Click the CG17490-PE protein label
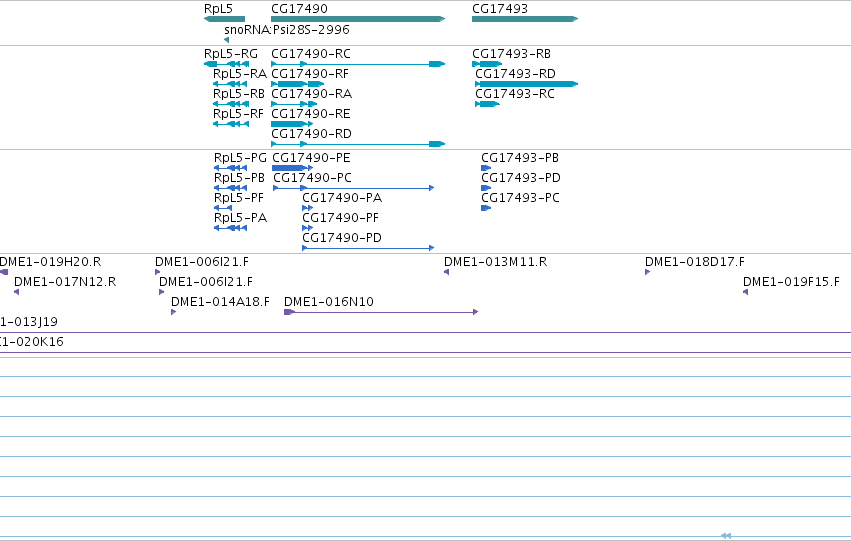The image size is (851, 541). tap(312, 158)
